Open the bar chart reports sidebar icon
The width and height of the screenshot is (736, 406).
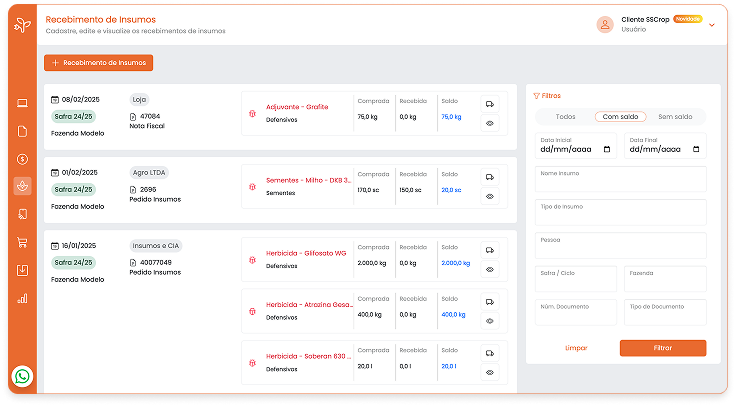[22, 298]
